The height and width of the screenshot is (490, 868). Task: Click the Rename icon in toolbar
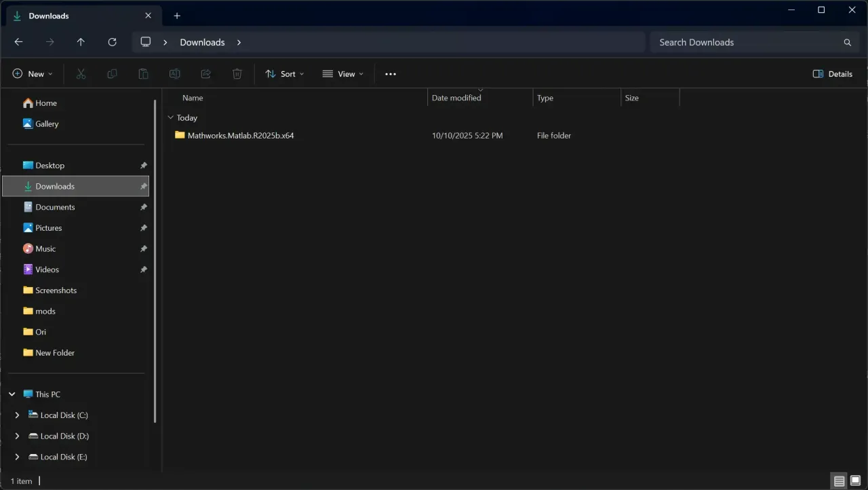pyautogui.click(x=174, y=74)
